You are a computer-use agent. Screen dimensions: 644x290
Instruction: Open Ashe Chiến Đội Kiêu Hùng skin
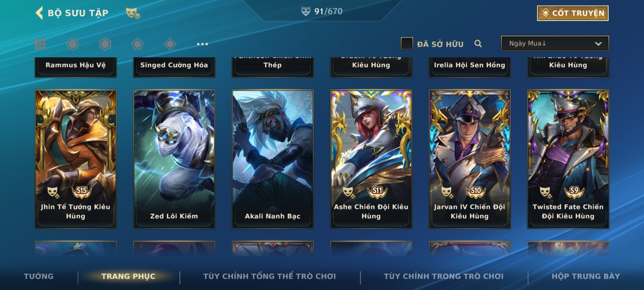[371, 159]
